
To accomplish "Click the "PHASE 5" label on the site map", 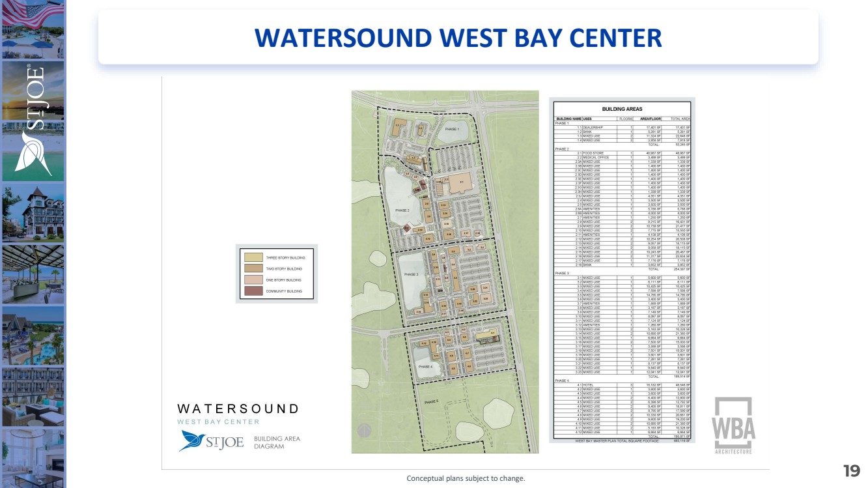I will click(x=432, y=401).
